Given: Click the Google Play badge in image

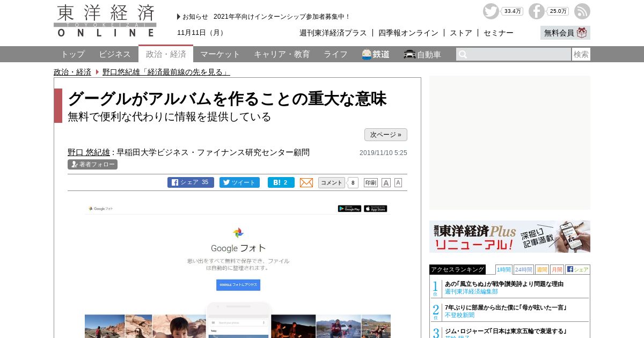Looking at the screenshot, I should pyautogui.click(x=349, y=208).
